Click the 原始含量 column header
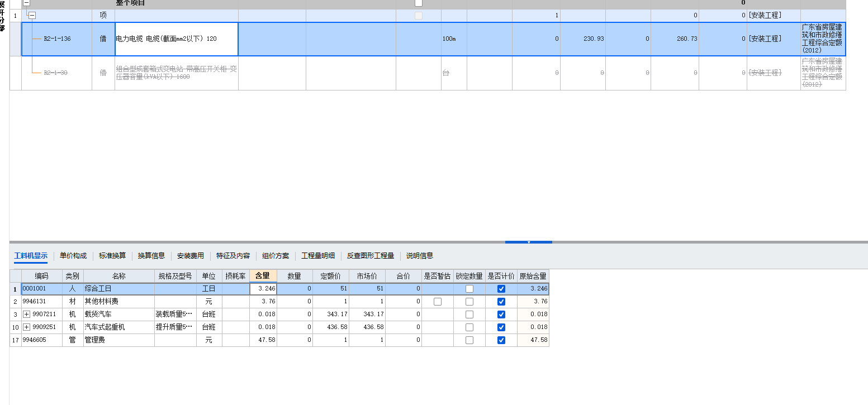868x405 pixels. [533, 276]
